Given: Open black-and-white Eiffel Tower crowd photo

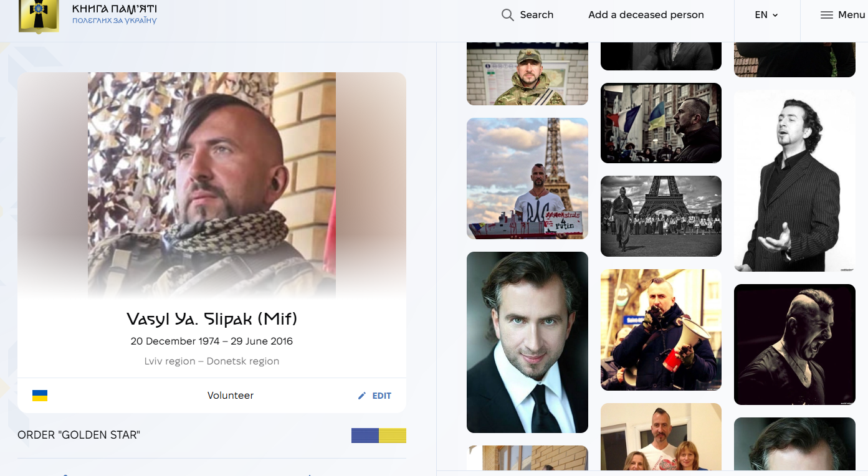Looking at the screenshot, I should point(661,216).
